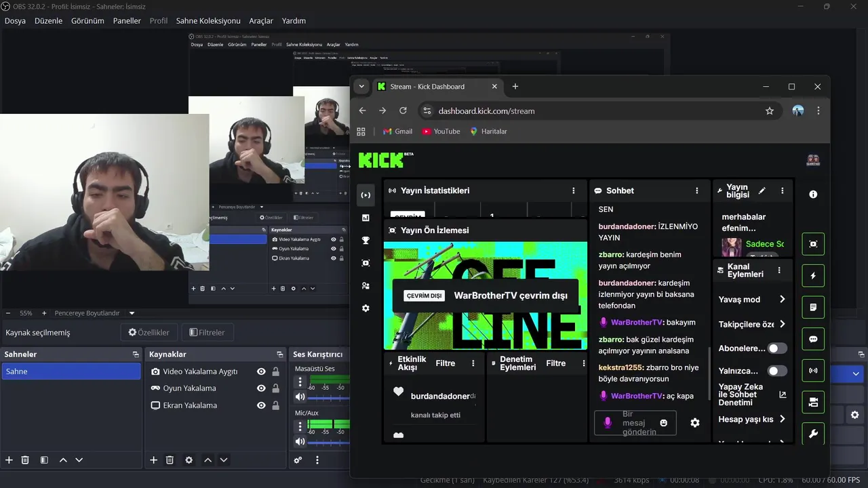Move source up in Kaynaklar panel
This screenshot has width=868, height=488.
tap(208, 460)
